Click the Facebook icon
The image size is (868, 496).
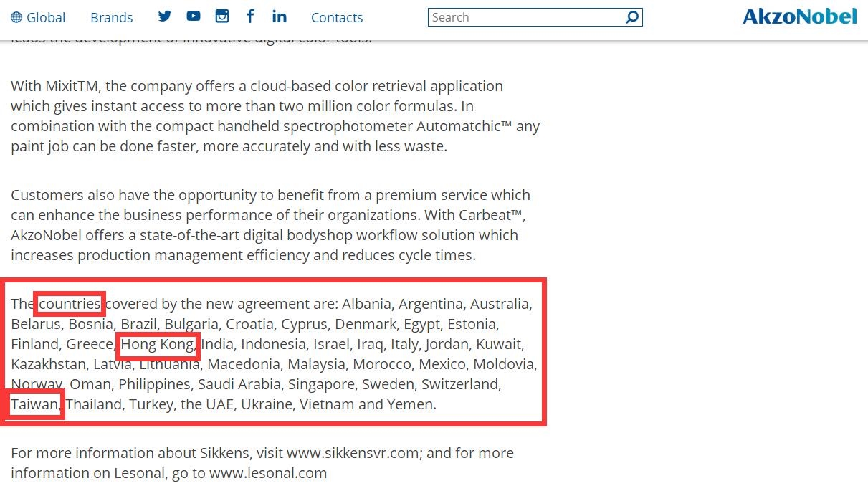point(250,16)
